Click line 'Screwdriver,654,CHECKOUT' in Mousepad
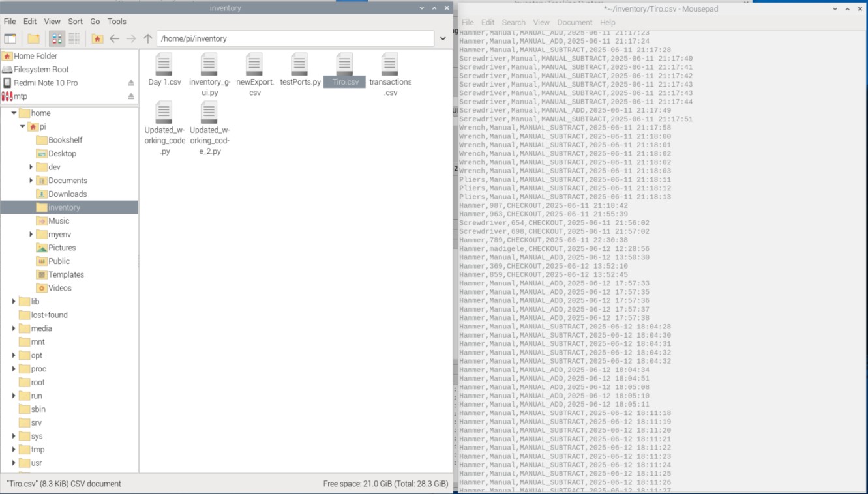Viewport: 868px width, 494px height. [x=554, y=223]
